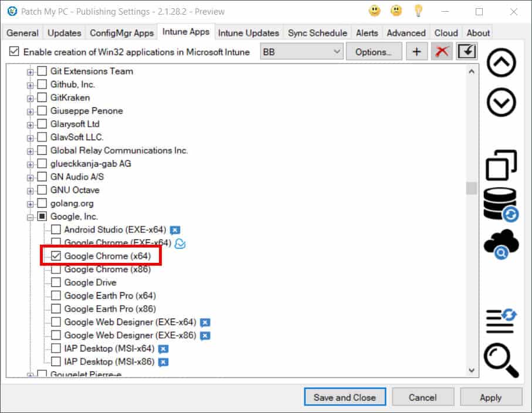Click the cloud search icon
This screenshot has height=413, width=532.
click(501, 244)
